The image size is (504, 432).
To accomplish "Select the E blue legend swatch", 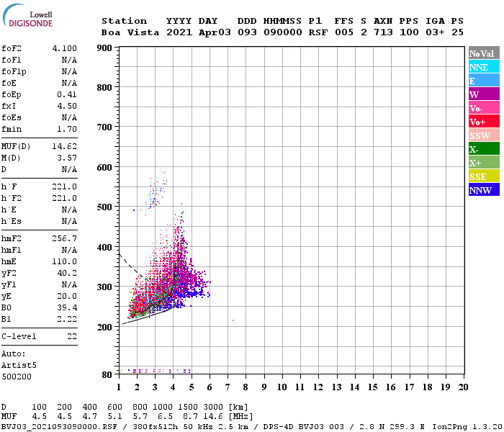I will pyautogui.click(x=484, y=81).
